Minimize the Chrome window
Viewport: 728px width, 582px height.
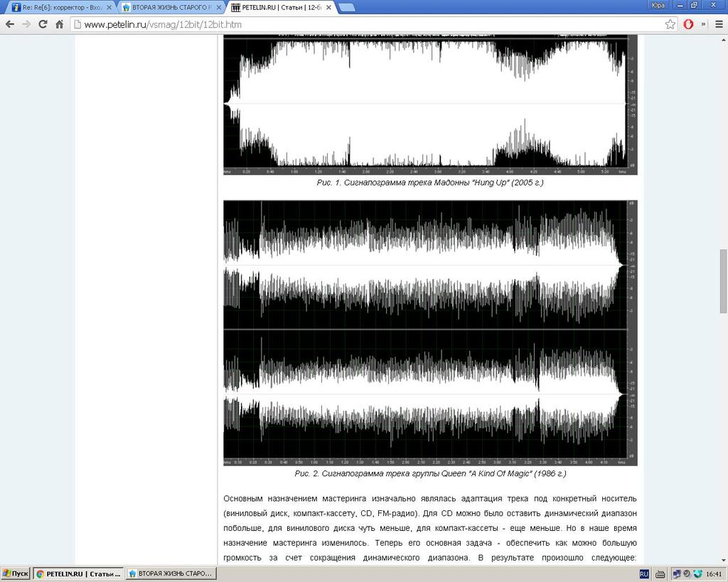[x=680, y=5]
